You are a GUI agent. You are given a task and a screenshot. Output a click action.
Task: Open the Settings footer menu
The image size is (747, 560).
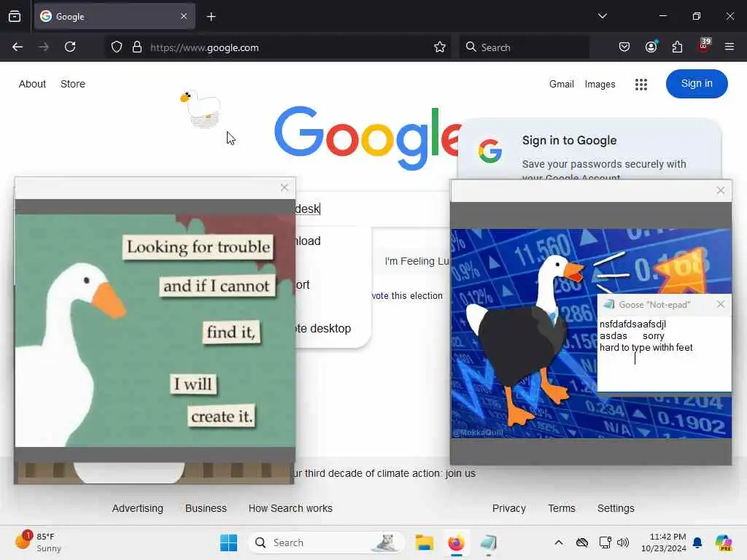(616, 508)
